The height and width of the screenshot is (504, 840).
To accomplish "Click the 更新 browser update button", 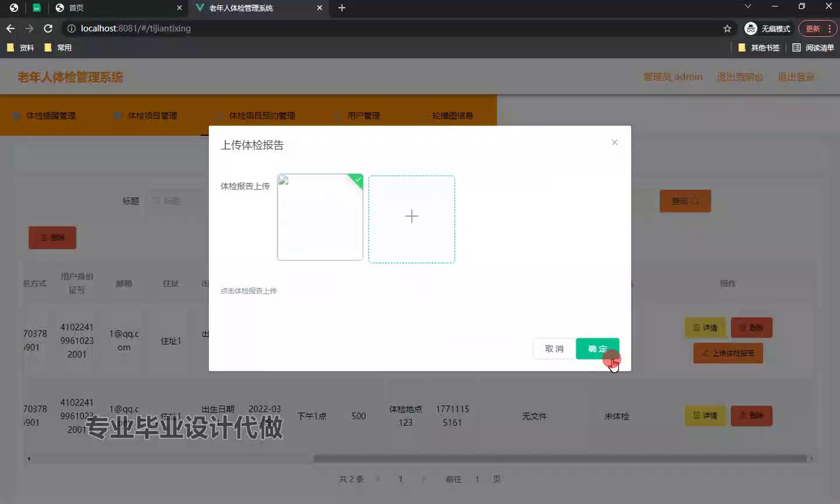I will coord(812,29).
